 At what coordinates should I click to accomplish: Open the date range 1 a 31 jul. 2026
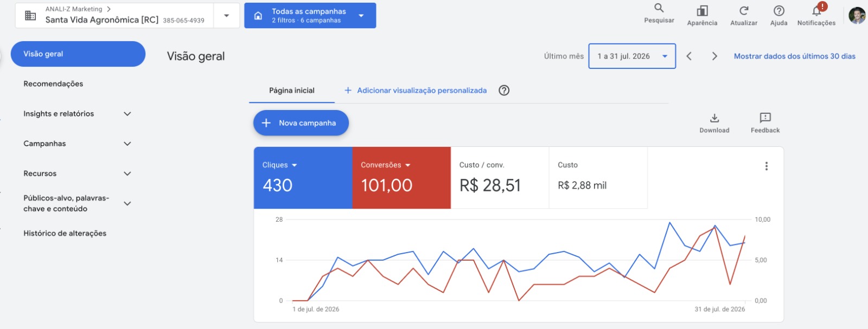(632, 56)
